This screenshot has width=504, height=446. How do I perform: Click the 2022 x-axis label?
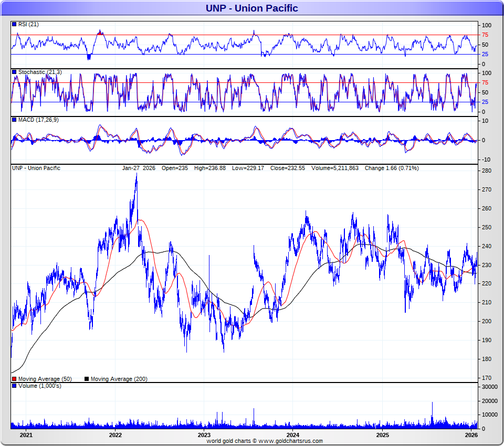[x=115, y=435]
